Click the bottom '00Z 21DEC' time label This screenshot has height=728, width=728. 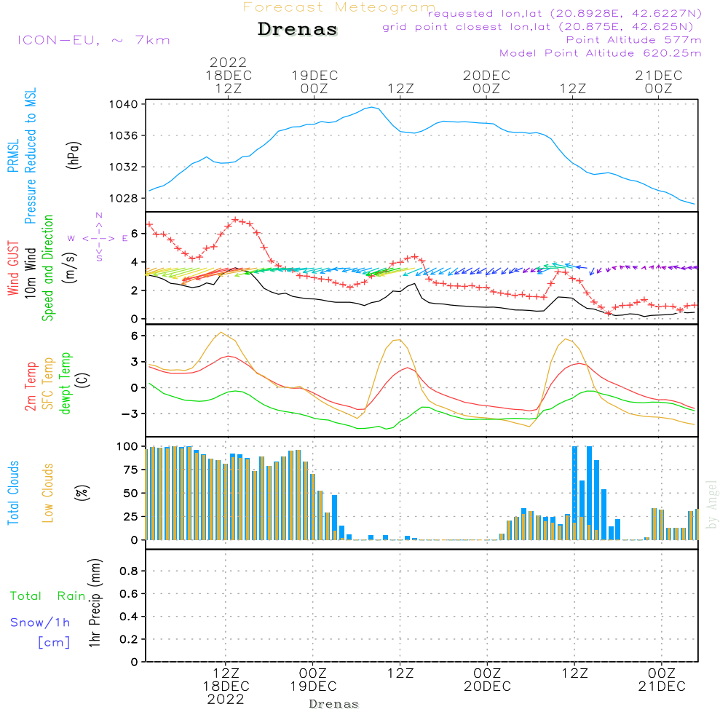[x=662, y=680]
